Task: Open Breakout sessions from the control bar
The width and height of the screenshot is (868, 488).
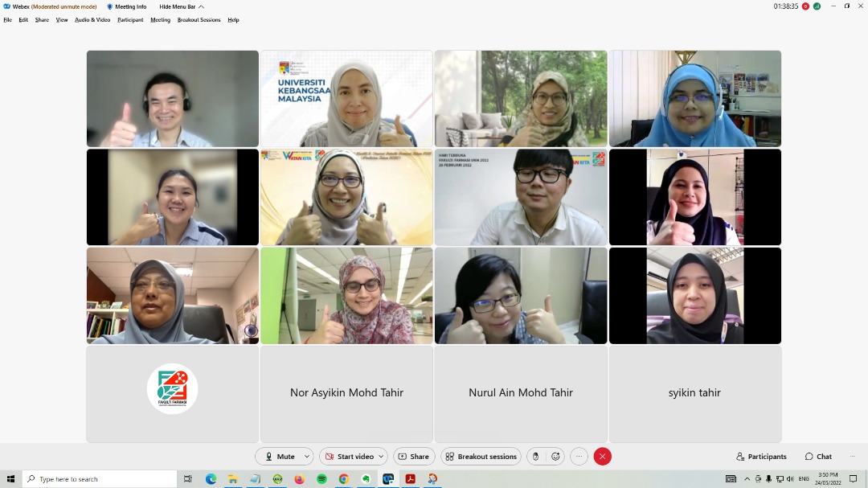Action: (481, 457)
